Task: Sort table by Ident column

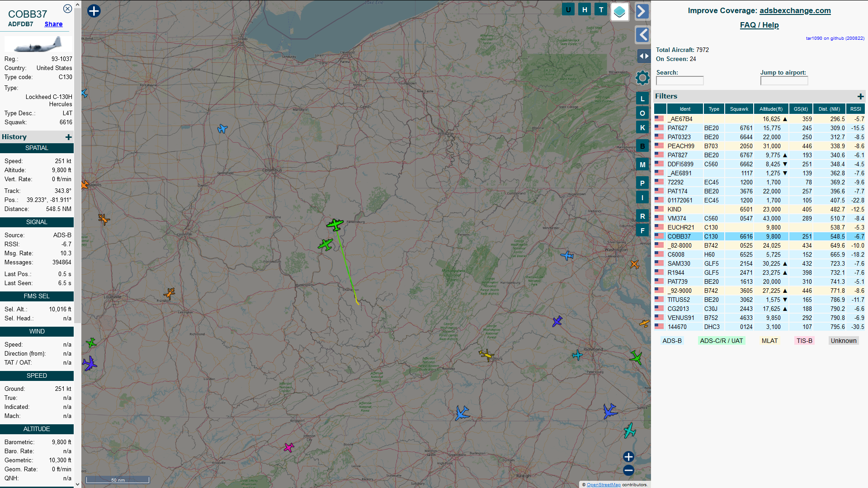Action: (x=685, y=109)
